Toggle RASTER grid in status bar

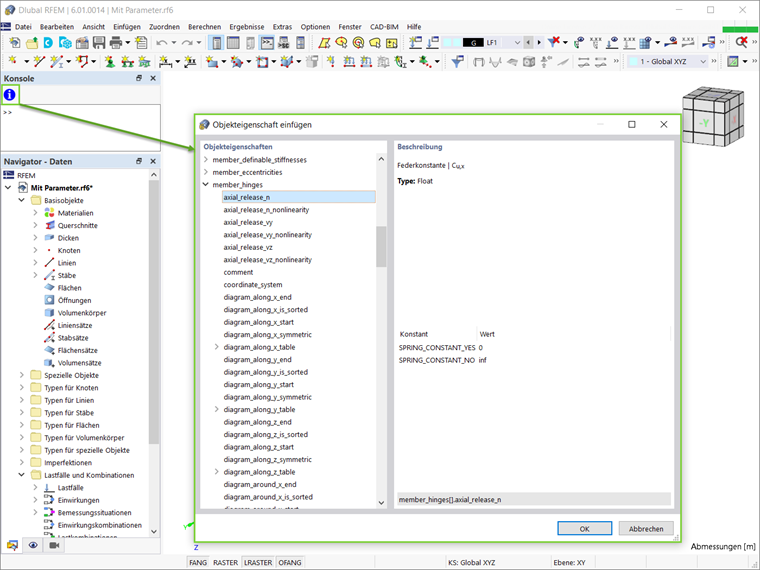click(x=225, y=562)
